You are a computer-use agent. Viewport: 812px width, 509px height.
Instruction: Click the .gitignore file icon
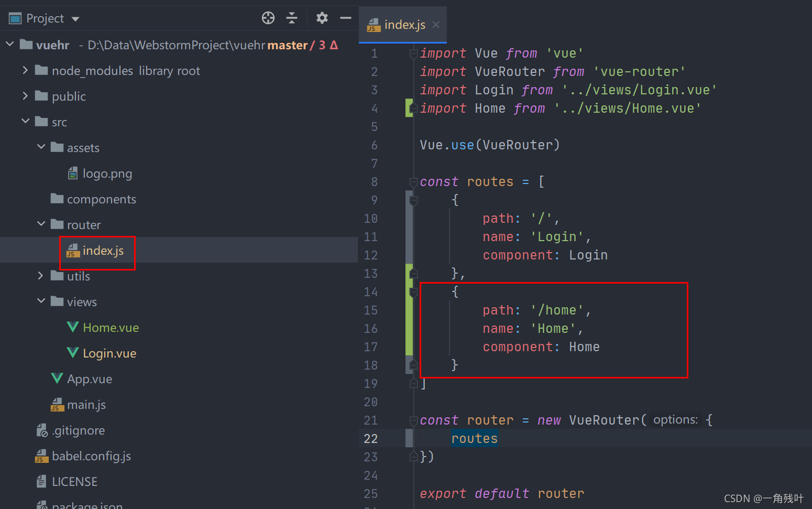tap(42, 430)
